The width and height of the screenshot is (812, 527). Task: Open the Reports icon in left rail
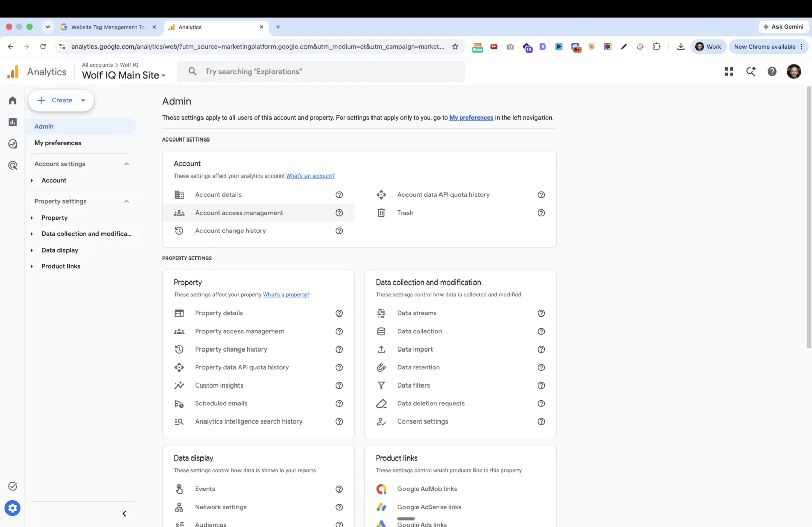coord(13,122)
